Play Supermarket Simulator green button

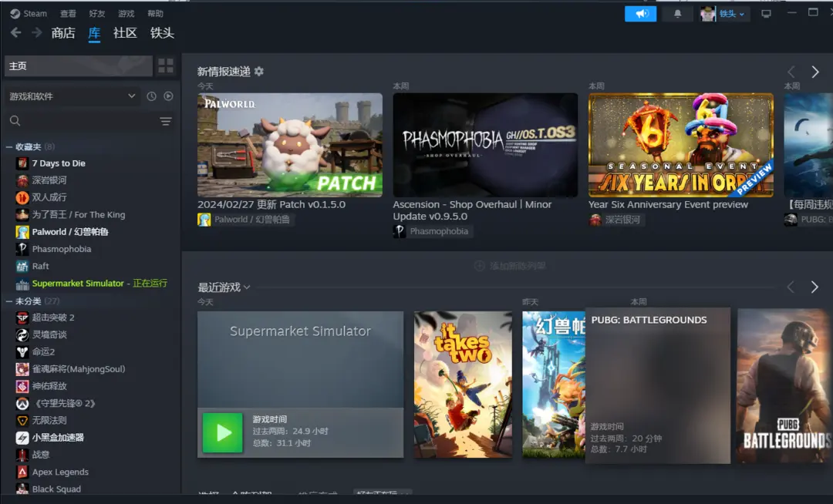click(223, 433)
